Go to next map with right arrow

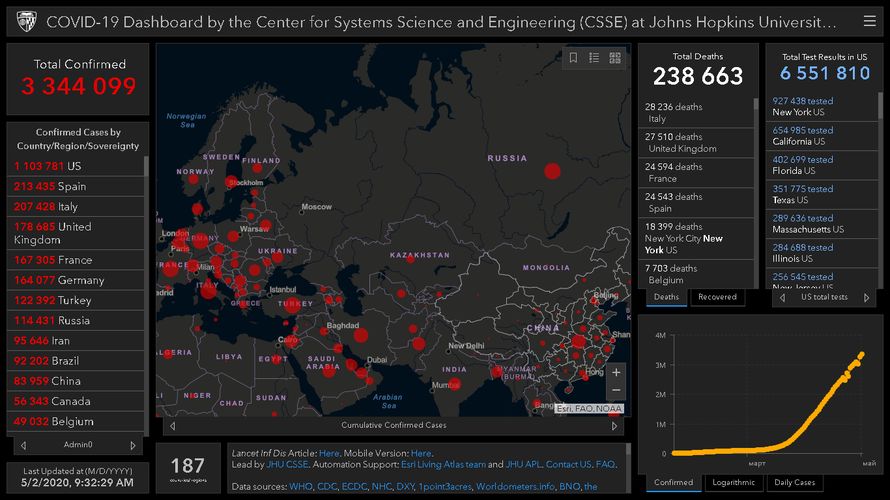coord(619,425)
